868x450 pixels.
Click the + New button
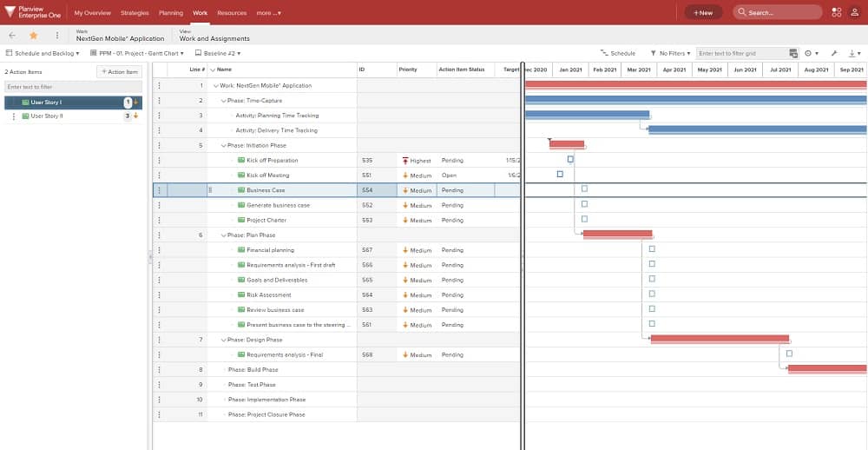point(703,13)
